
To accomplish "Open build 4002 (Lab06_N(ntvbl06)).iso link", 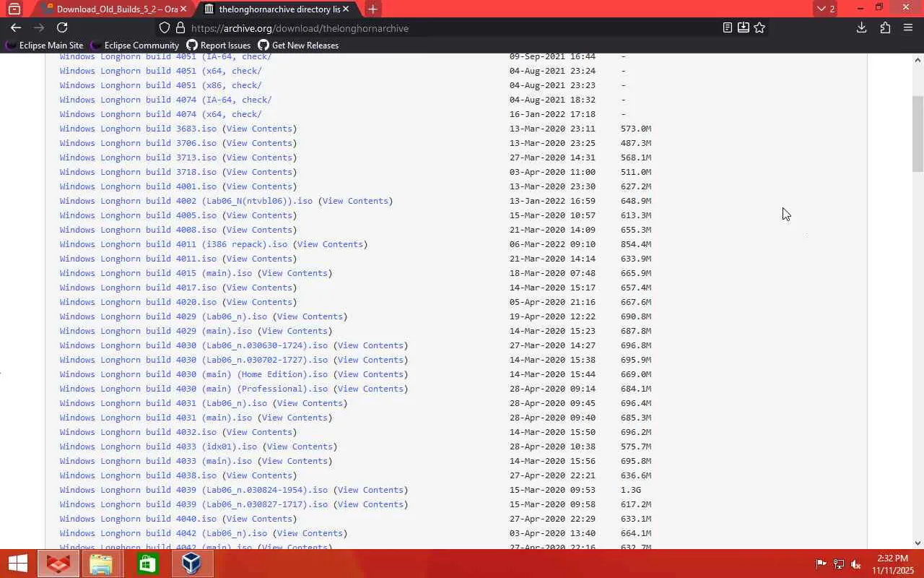I will point(186,201).
